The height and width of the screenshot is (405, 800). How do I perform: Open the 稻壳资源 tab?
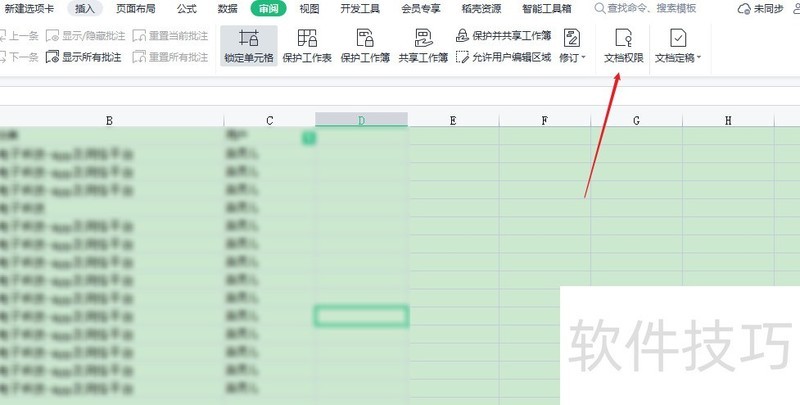click(x=482, y=9)
